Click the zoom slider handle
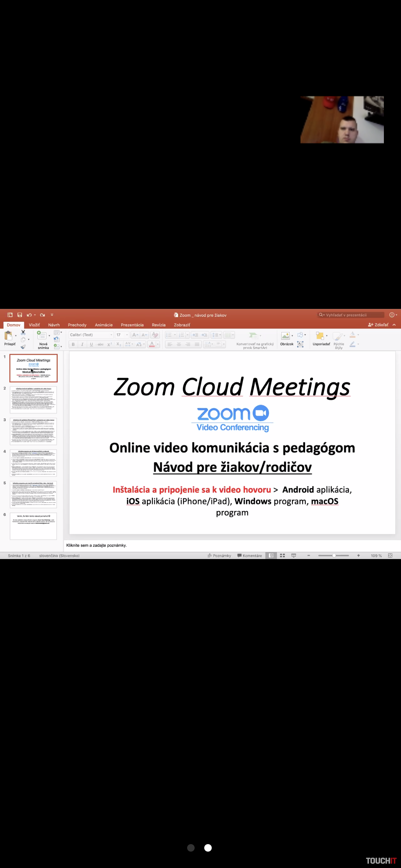 pos(334,556)
